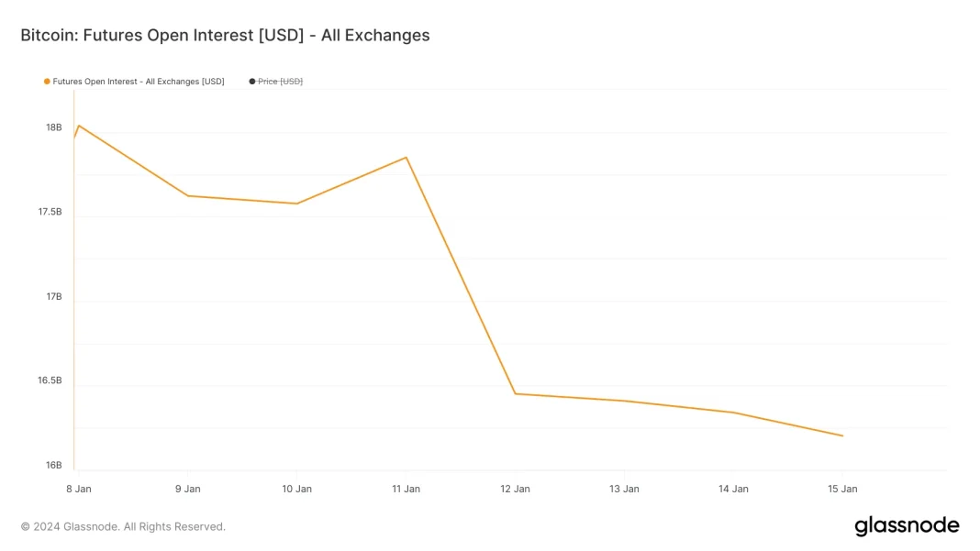Viewport: 980px width, 551px height.
Task: Click the line's 15 Jan end point
Action: [842, 435]
